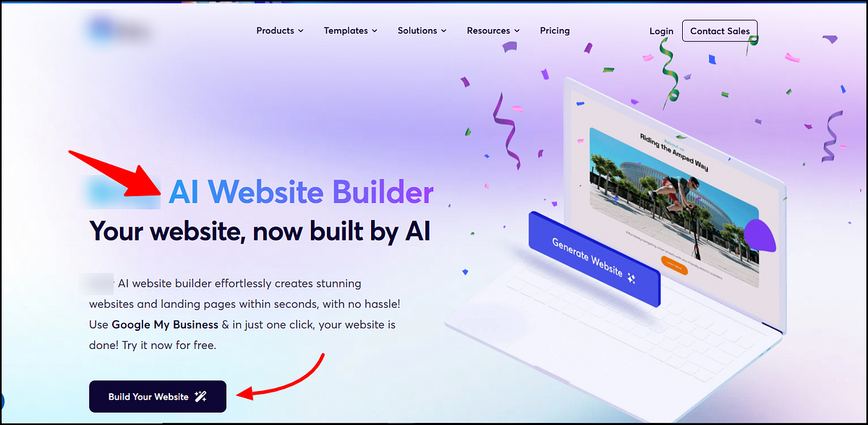
Task: Click the blue Generate Website button
Action: pos(594,257)
